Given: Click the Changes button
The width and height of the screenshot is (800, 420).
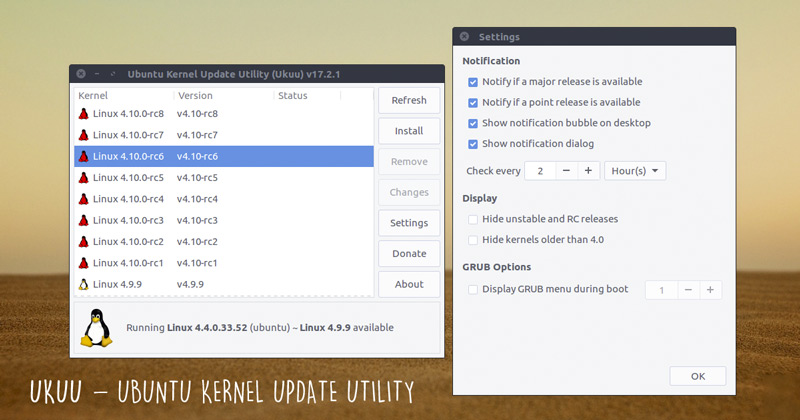Looking at the screenshot, I should pyautogui.click(x=409, y=192).
